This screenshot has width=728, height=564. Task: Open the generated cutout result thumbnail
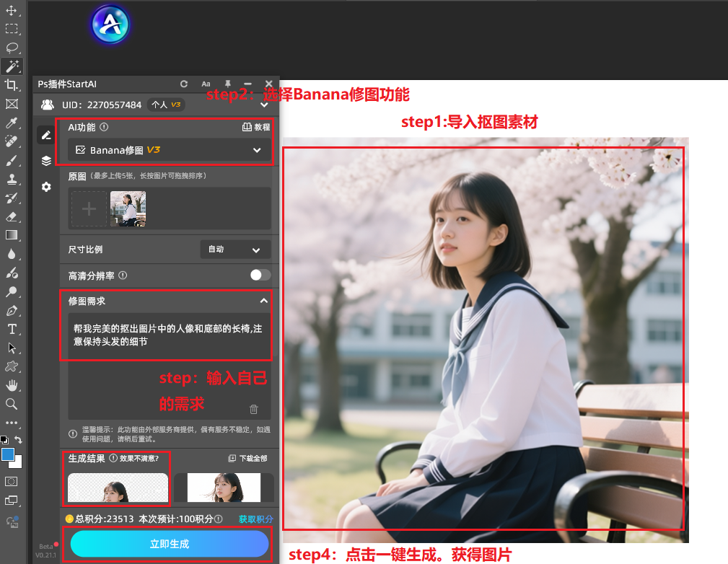pyautogui.click(x=117, y=488)
